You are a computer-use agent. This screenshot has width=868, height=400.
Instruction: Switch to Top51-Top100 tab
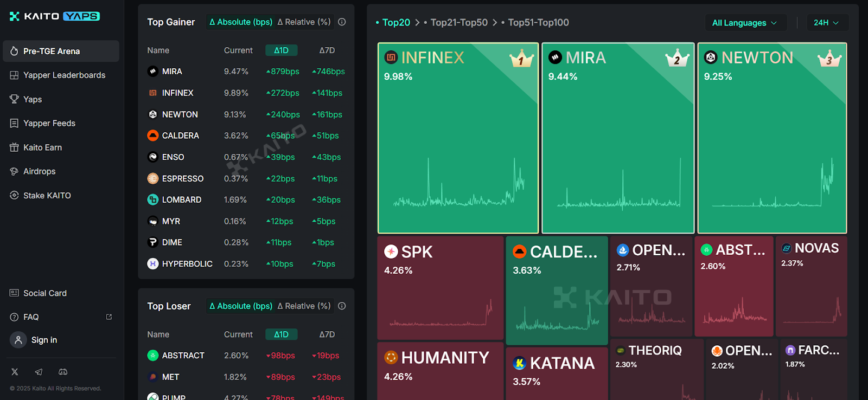[x=535, y=23]
